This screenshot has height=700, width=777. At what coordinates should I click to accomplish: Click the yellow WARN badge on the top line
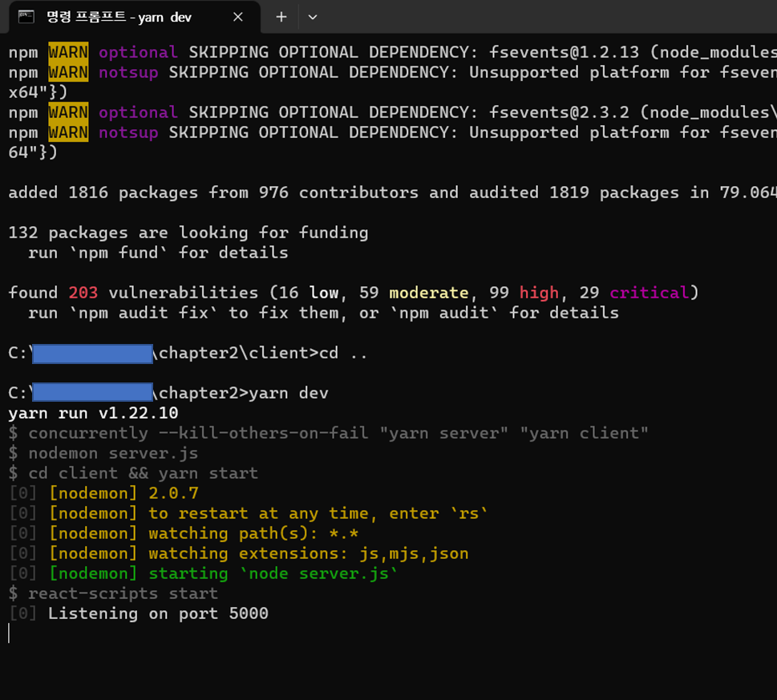tap(68, 51)
